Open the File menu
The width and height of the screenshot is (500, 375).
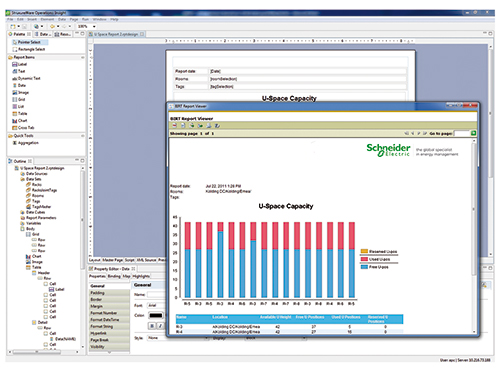[10, 19]
